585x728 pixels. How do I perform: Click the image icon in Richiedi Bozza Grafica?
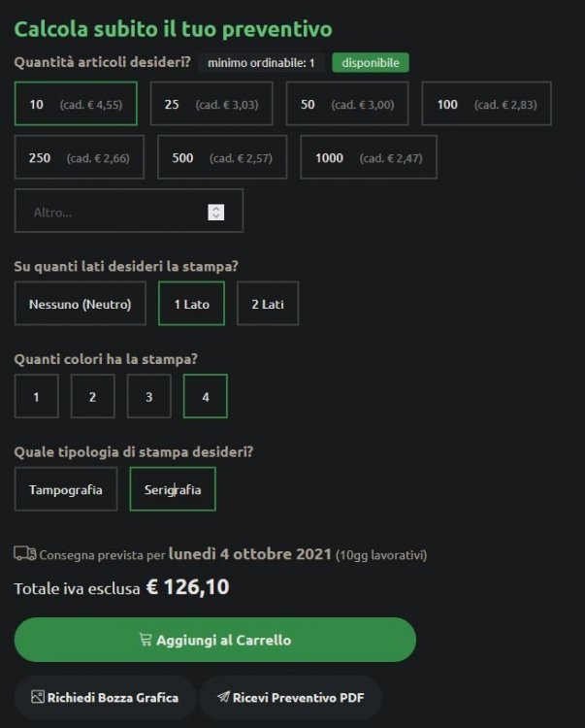coord(38,697)
